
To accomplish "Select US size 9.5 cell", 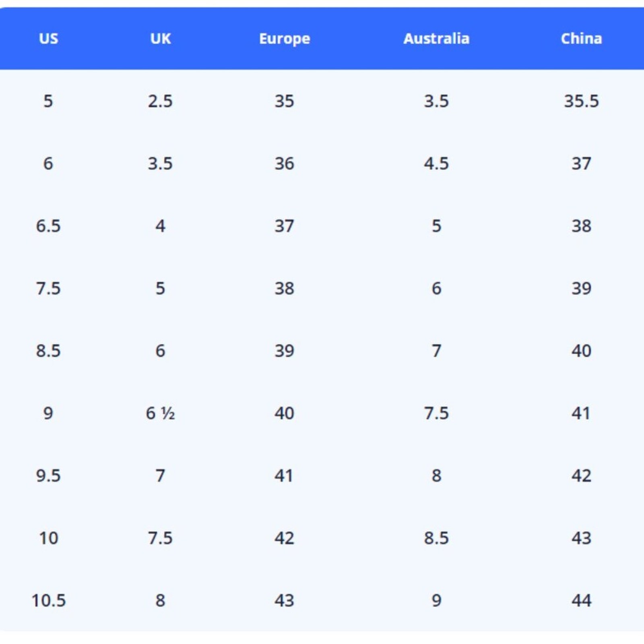I will click(48, 476).
